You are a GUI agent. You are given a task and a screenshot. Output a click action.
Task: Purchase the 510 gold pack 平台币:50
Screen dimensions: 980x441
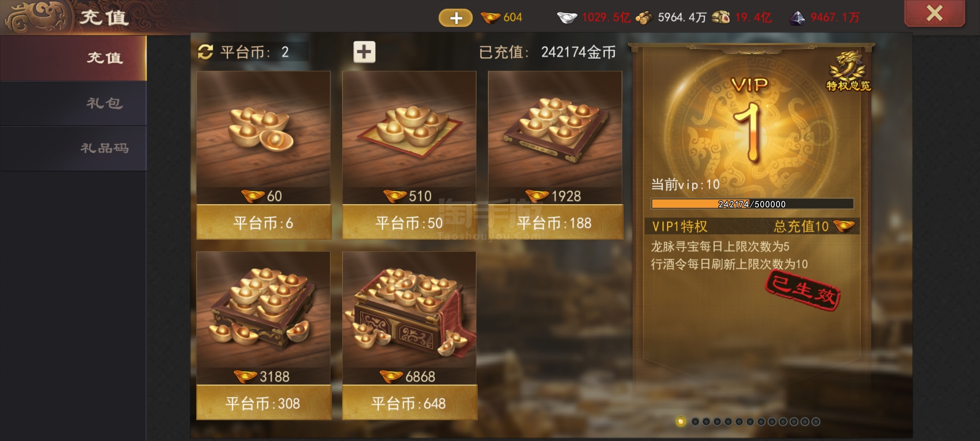coord(409,223)
